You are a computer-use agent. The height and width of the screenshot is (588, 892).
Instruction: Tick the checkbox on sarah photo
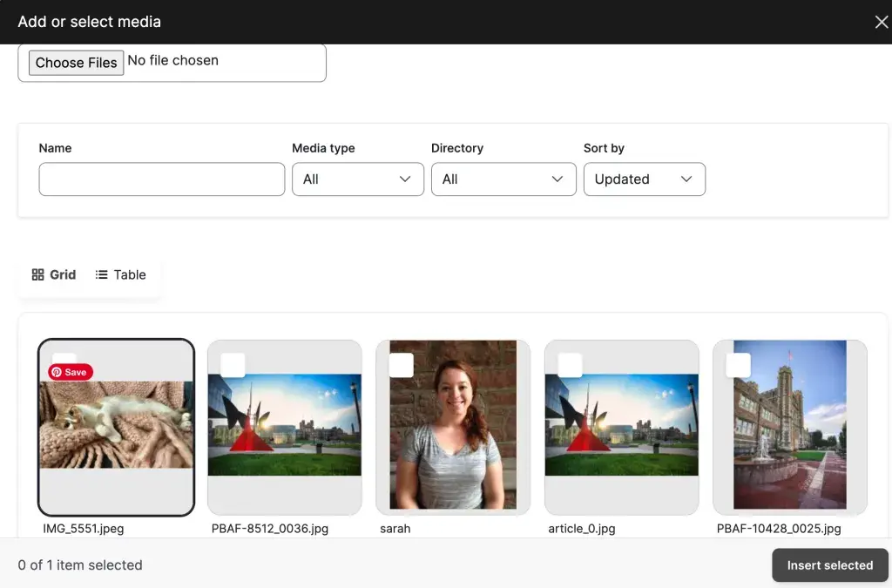[x=401, y=365]
